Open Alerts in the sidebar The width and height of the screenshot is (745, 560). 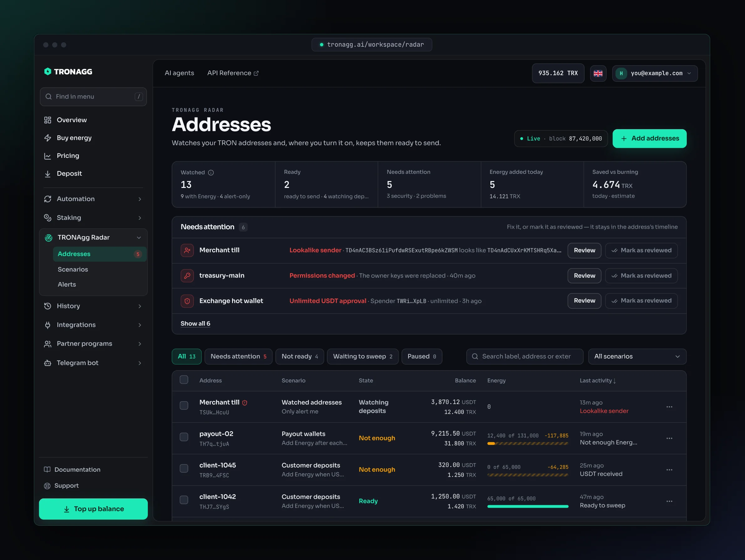[x=67, y=284]
